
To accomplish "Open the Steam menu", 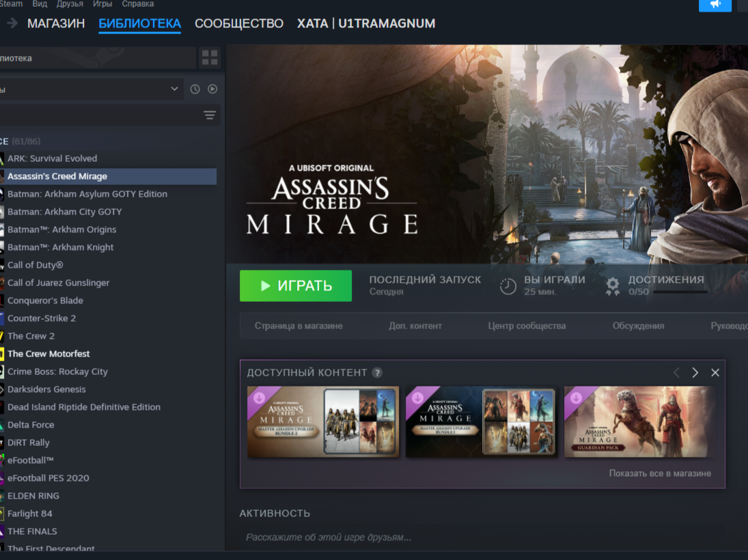I will (x=10, y=4).
